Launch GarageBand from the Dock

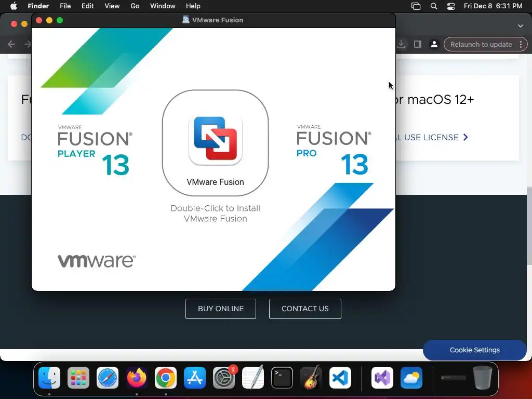tap(311, 378)
